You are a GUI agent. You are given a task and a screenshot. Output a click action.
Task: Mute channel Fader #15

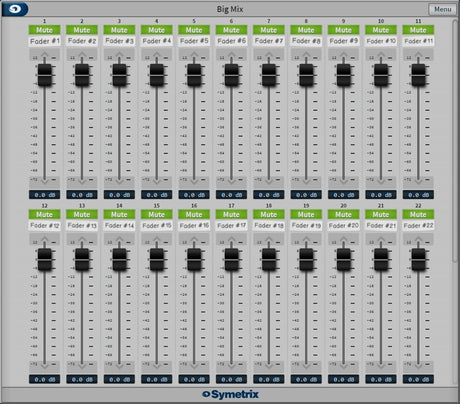[156, 214]
